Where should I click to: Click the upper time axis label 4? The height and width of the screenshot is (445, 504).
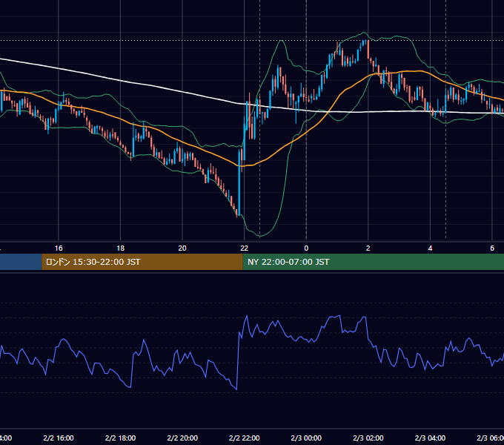coord(430,248)
